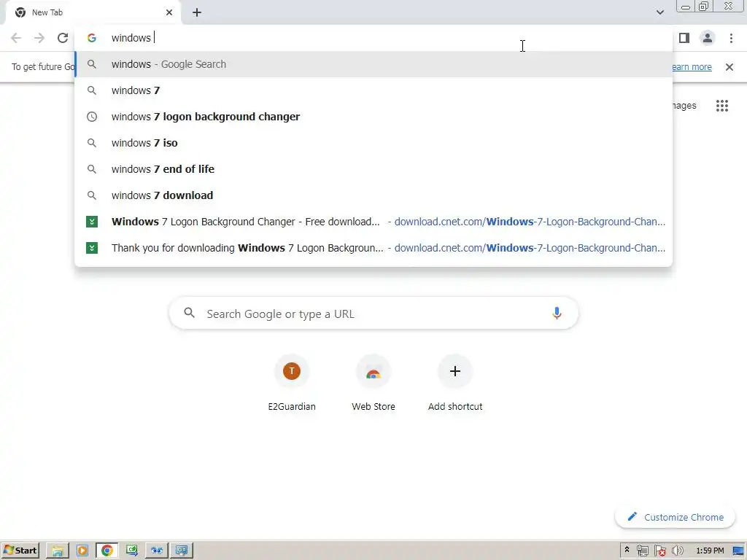The width and height of the screenshot is (747, 560).
Task: Pick 'windows 7 logon background changer' suggestion
Action: coord(373,117)
